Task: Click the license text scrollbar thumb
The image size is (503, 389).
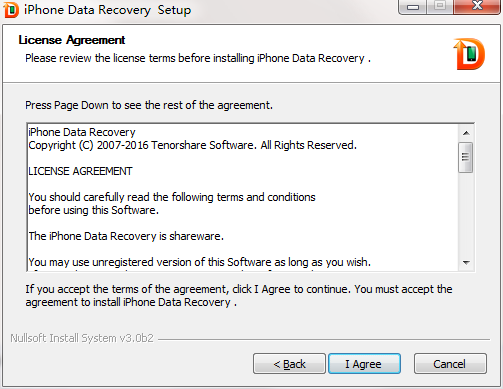Action: (x=465, y=157)
